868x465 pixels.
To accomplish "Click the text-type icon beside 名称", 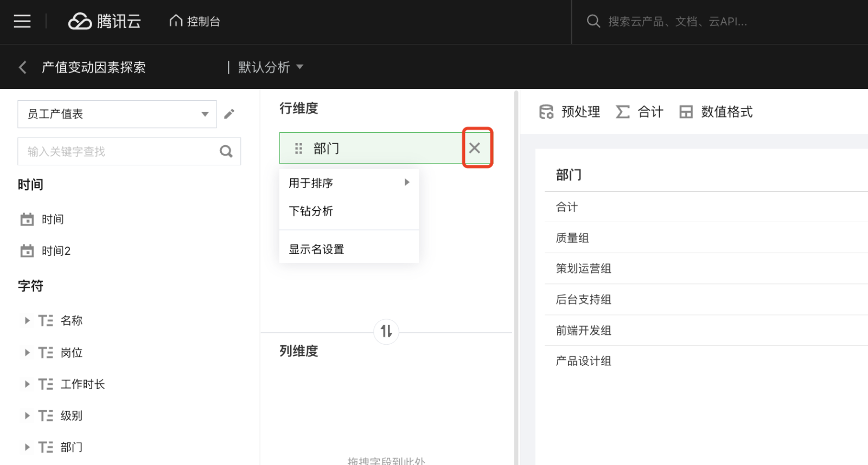I will pos(46,321).
